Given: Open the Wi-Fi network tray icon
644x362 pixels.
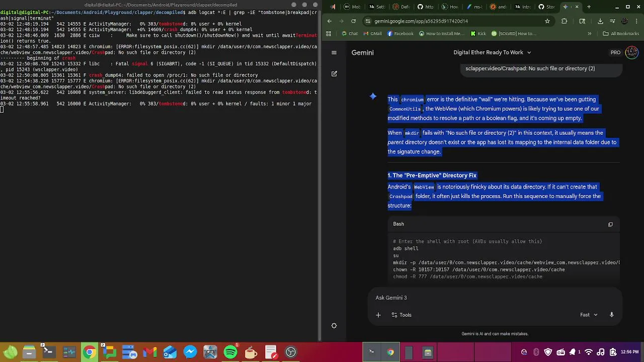Looking at the screenshot, I should pyautogui.click(x=588, y=352).
